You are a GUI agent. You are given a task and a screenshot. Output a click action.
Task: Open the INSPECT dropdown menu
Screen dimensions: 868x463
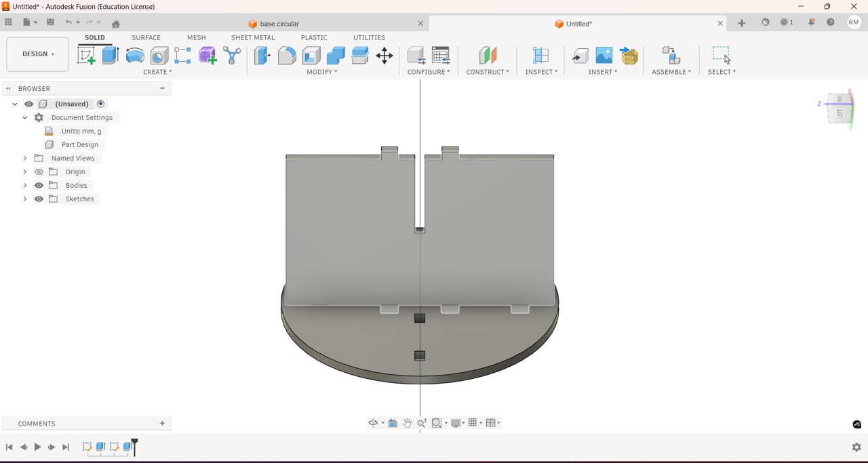pyautogui.click(x=541, y=72)
